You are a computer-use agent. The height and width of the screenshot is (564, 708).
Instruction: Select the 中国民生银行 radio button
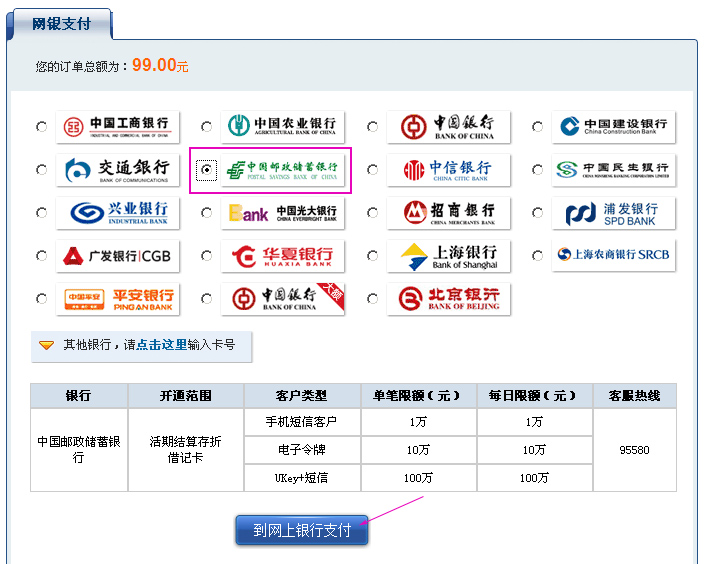(x=537, y=170)
